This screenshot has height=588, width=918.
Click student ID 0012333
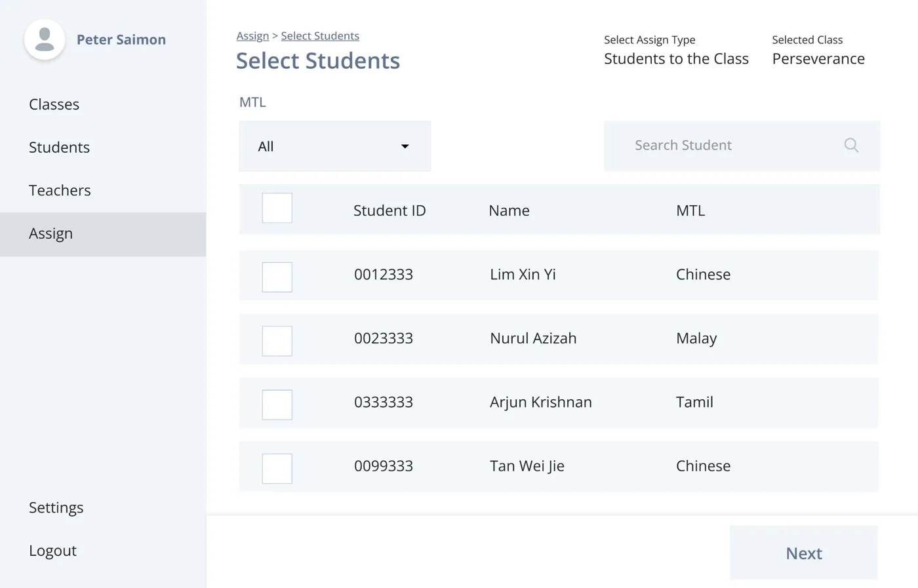click(384, 275)
